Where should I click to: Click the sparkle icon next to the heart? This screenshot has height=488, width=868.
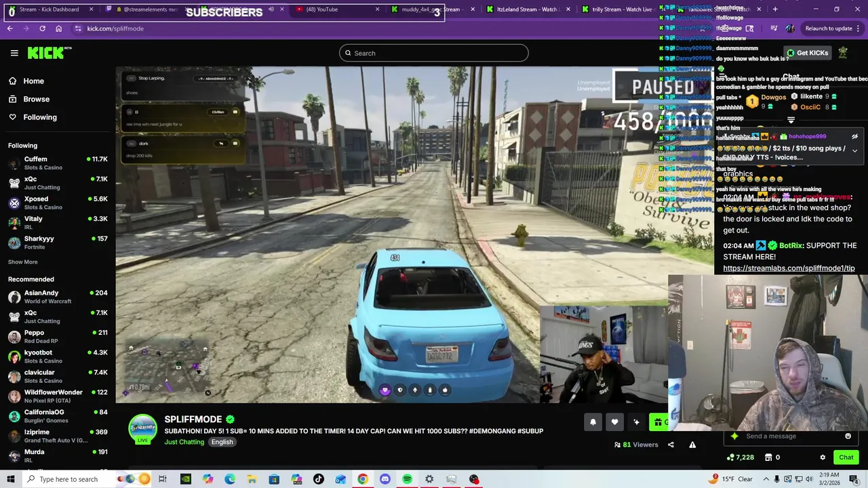pyautogui.click(x=636, y=422)
